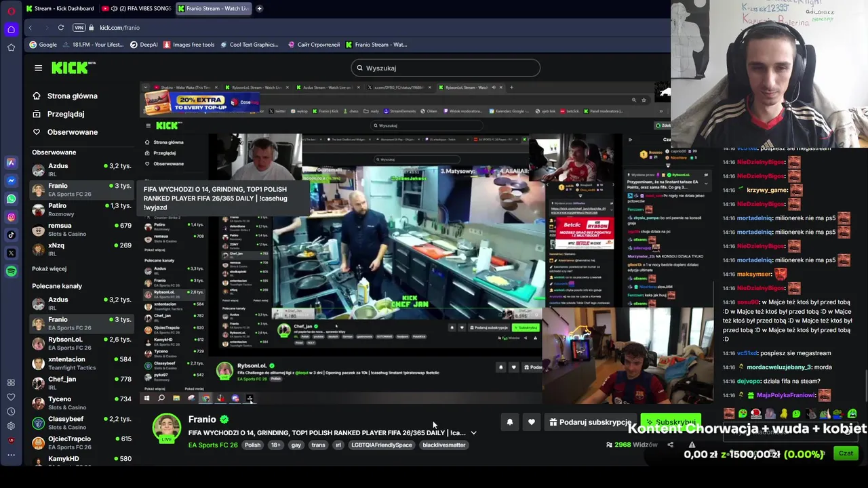Screen dimensions: 868x488
Task: Open the Kick hamburger menu
Action: [38, 68]
